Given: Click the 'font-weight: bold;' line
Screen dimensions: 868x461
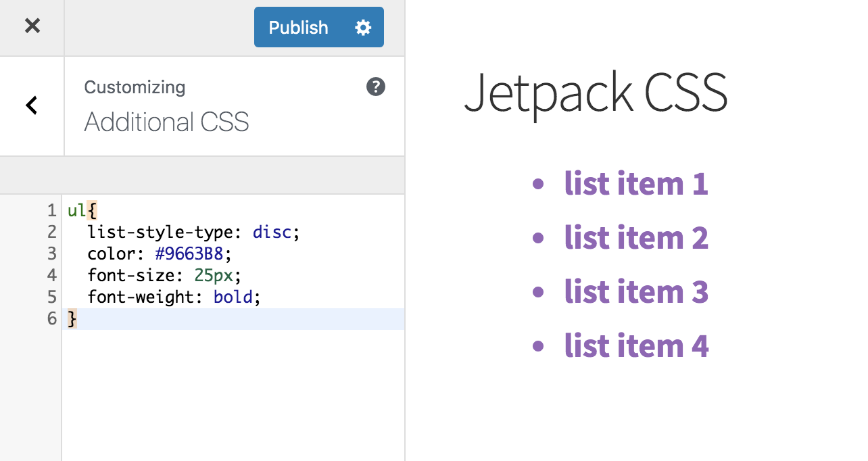Looking at the screenshot, I should [x=174, y=297].
